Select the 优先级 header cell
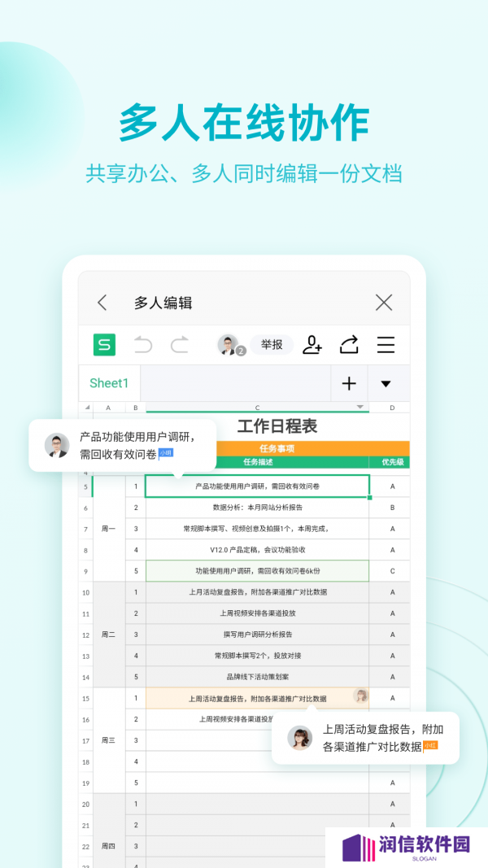The height and width of the screenshot is (868, 488). pyautogui.click(x=392, y=462)
